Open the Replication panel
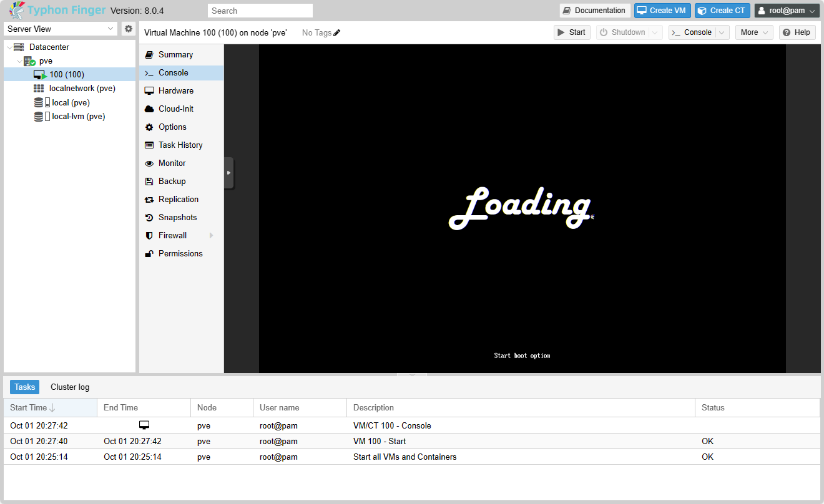The width and height of the screenshot is (824, 504). [x=179, y=199]
